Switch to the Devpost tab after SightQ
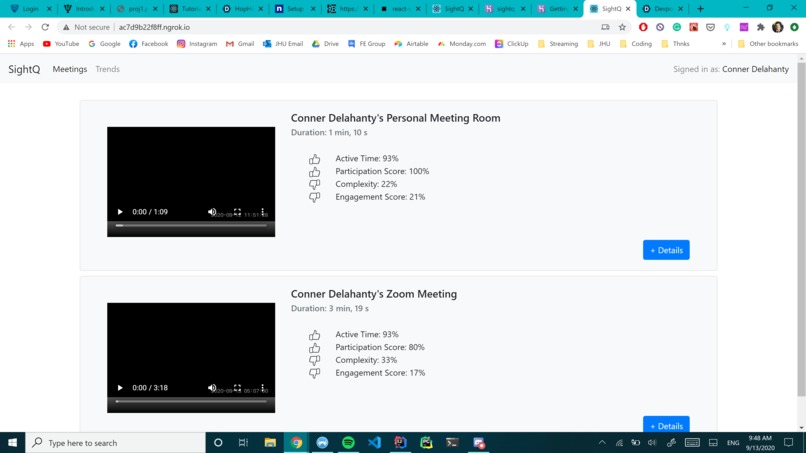The height and width of the screenshot is (453, 806). [662, 9]
